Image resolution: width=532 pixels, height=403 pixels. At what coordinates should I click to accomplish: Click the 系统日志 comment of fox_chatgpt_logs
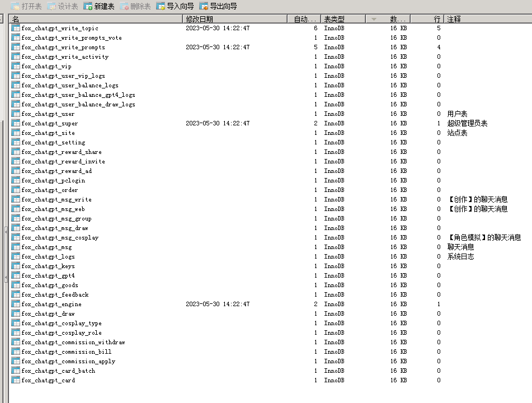click(460, 256)
